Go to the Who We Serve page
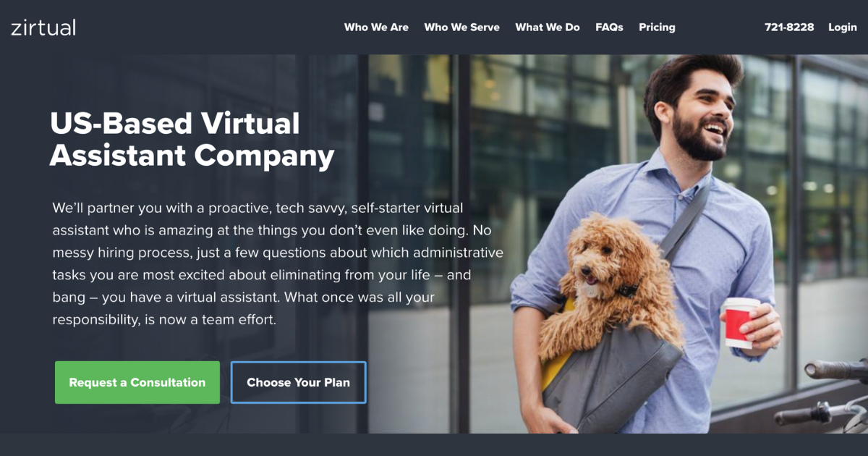Image resolution: width=868 pixels, height=456 pixels. [461, 28]
